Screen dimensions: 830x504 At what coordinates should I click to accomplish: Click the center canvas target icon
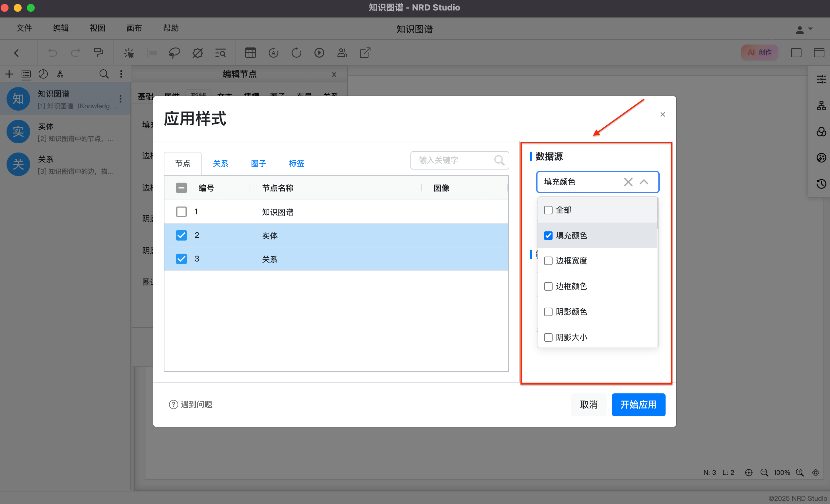coord(748,473)
